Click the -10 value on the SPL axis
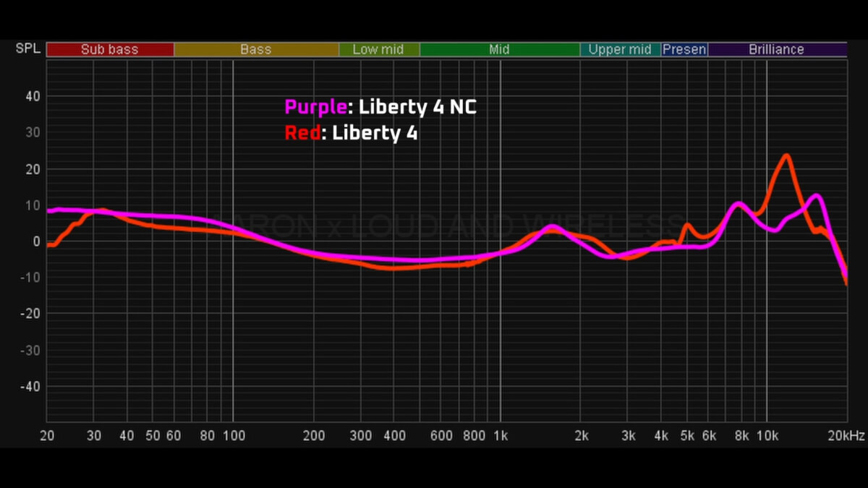This screenshot has height=488, width=868. pyautogui.click(x=30, y=278)
